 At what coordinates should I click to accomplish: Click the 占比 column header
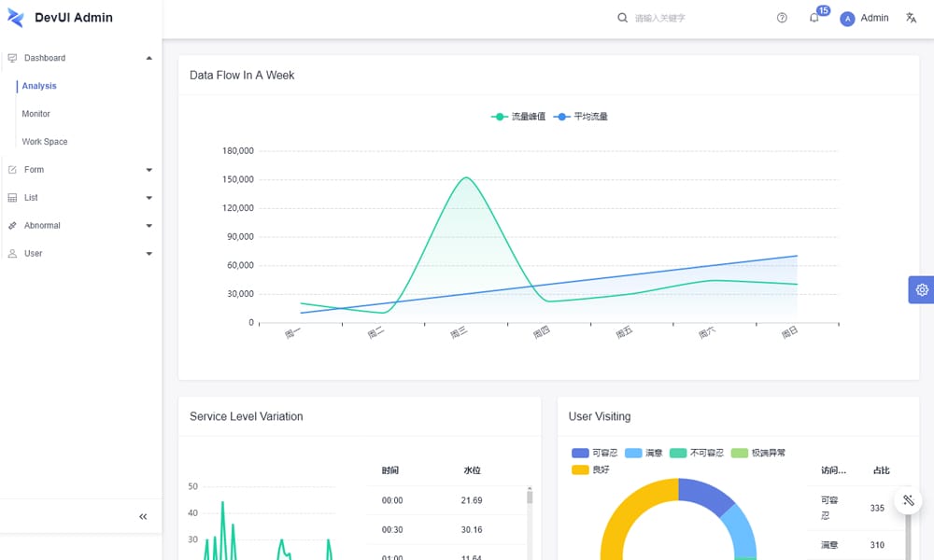click(x=881, y=470)
